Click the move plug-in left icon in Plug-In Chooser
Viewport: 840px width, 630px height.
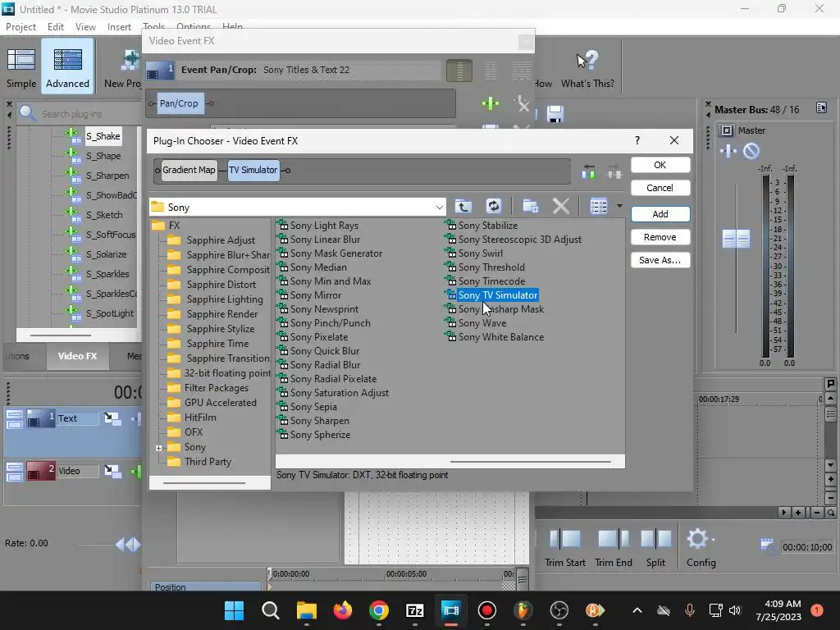(588, 171)
